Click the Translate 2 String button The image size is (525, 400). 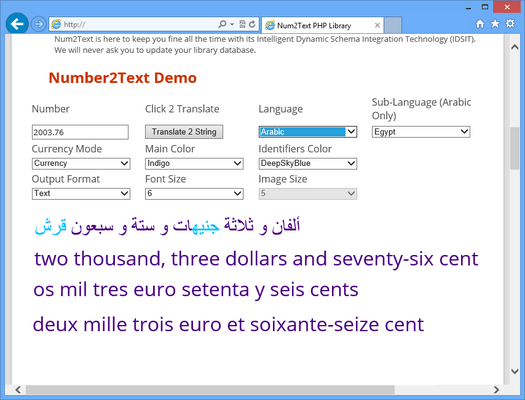(184, 132)
